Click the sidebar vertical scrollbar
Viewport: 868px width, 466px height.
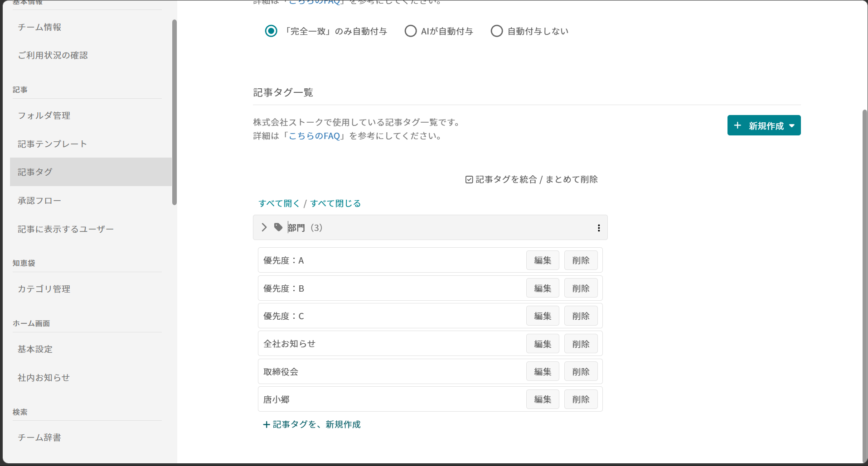click(175, 112)
